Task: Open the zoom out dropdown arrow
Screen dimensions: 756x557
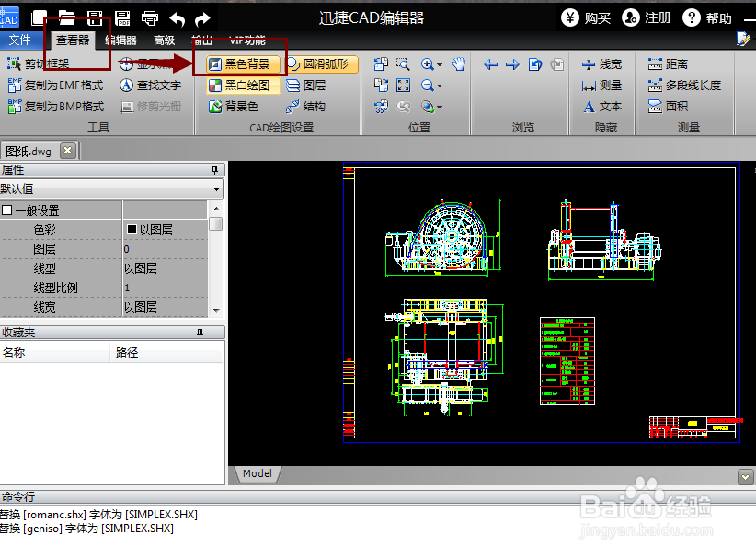Action: click(x=440, y=85)
